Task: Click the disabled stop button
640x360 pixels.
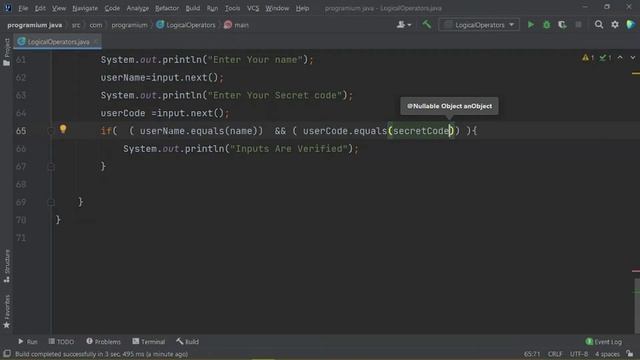Action: (x=578, y=25)
